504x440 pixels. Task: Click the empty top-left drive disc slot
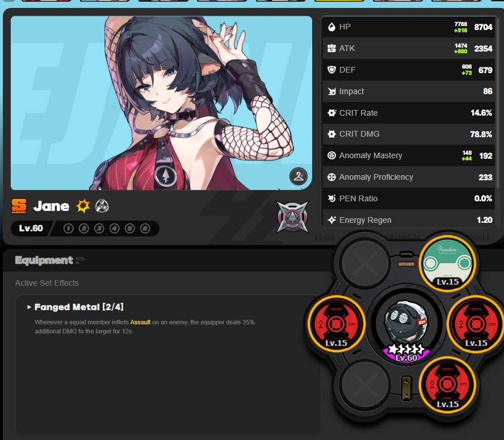coord(365,263)
